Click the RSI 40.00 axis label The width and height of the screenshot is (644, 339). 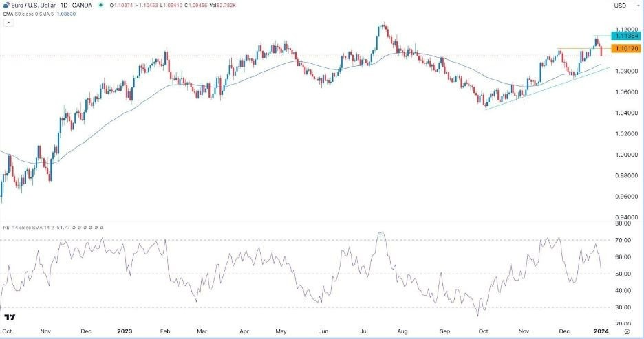623,291
